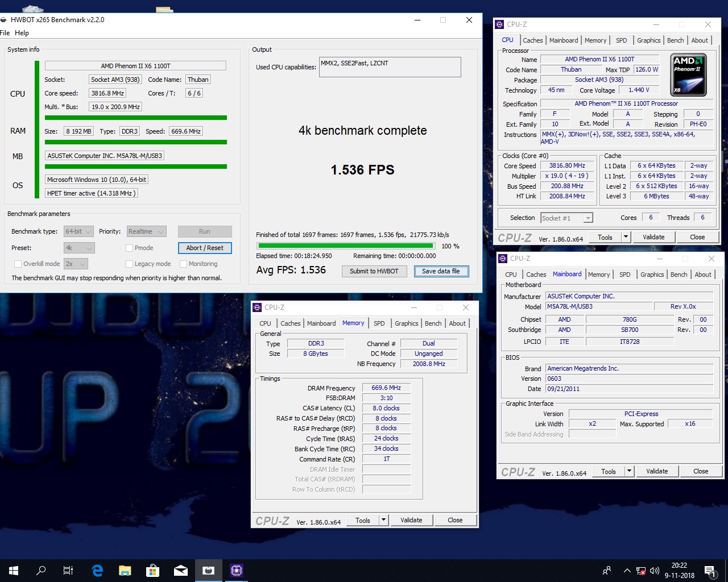Switch to Bench tab in CPU-Z CPU window

coord(676,40)
